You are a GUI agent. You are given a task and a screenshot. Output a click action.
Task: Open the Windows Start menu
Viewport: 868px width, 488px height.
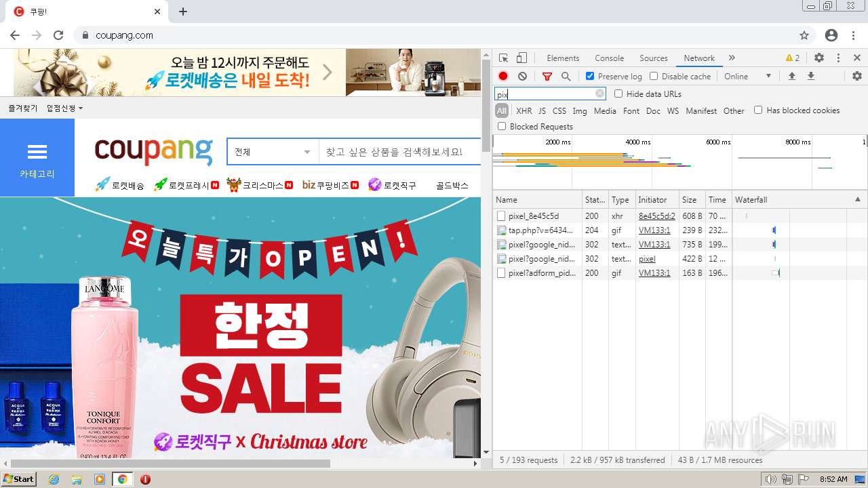(18, 479)
